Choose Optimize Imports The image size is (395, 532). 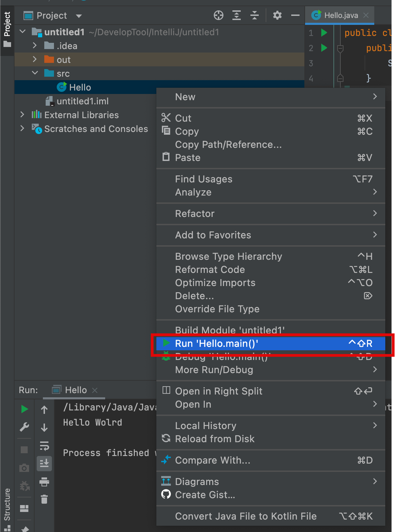click(x=271, y=283)
